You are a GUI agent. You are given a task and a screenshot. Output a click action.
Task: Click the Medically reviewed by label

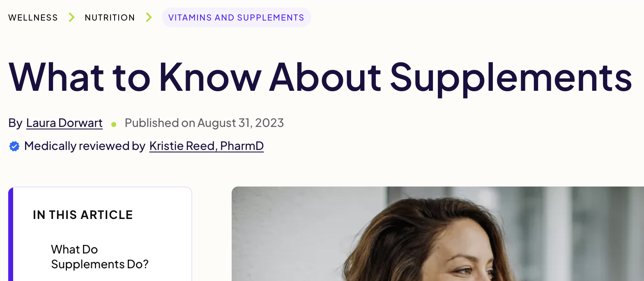pyautogui.click(x=85, y=146)
